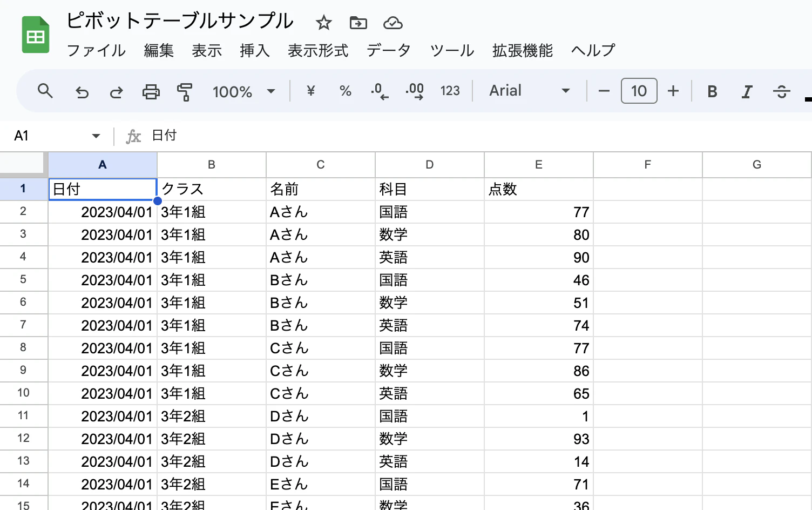Toggle italic formatting
812x510 pixels.
point(747,91)
